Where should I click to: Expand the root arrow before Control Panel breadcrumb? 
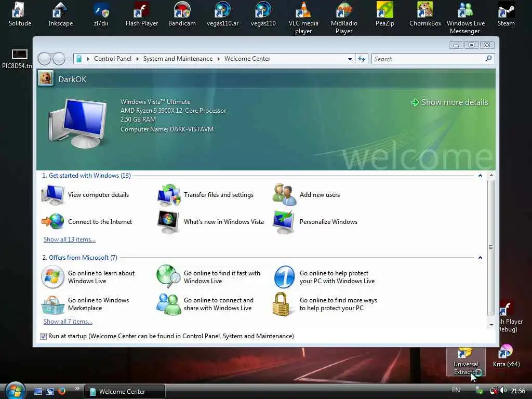[88, 59]
